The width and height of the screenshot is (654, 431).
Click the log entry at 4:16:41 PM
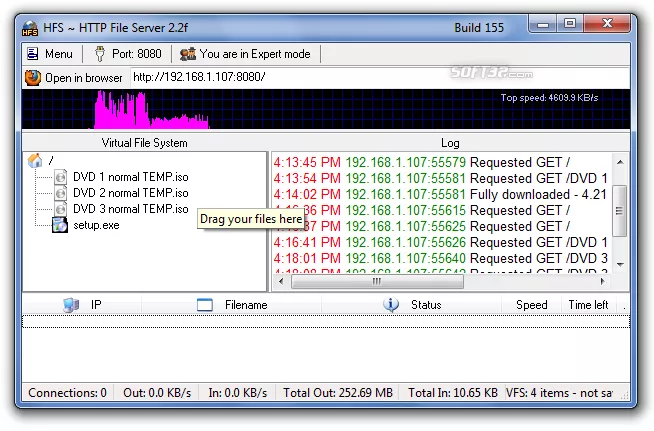pyautogui.click(x=440, y=242)
